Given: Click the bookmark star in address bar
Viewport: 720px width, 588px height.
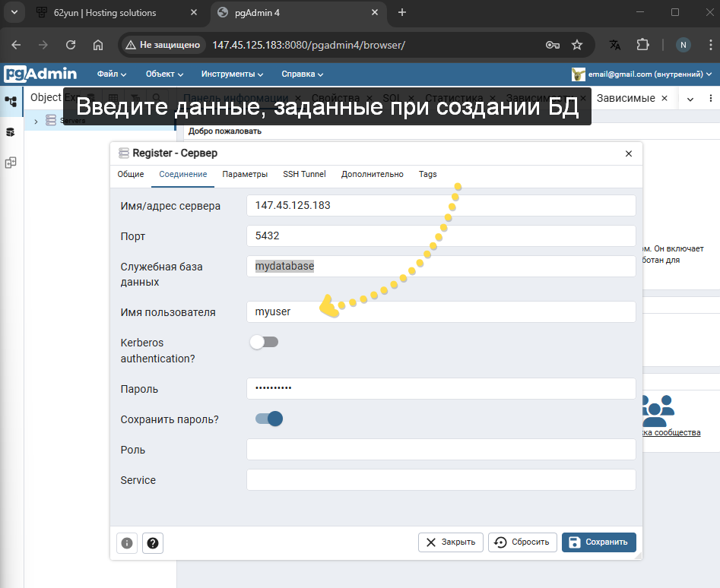Looking at the screenshot, I should pos(576,45).
